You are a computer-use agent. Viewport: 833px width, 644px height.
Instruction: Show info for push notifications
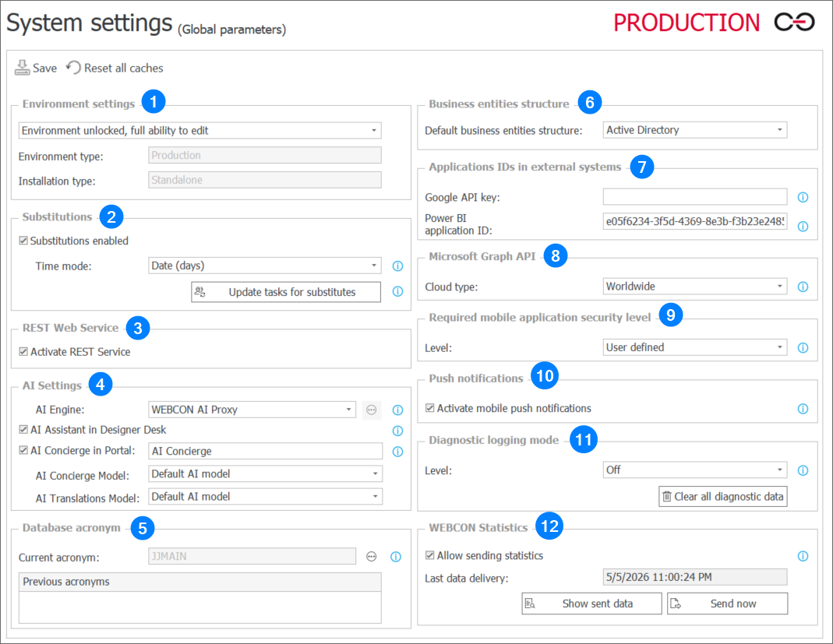pyautogui.click(x=803, y=409)
